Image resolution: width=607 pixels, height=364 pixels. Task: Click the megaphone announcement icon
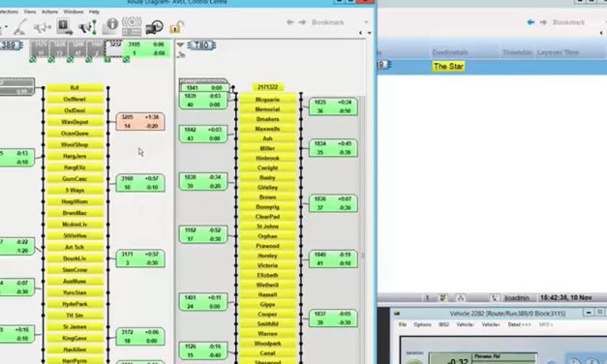pos(87,27)
